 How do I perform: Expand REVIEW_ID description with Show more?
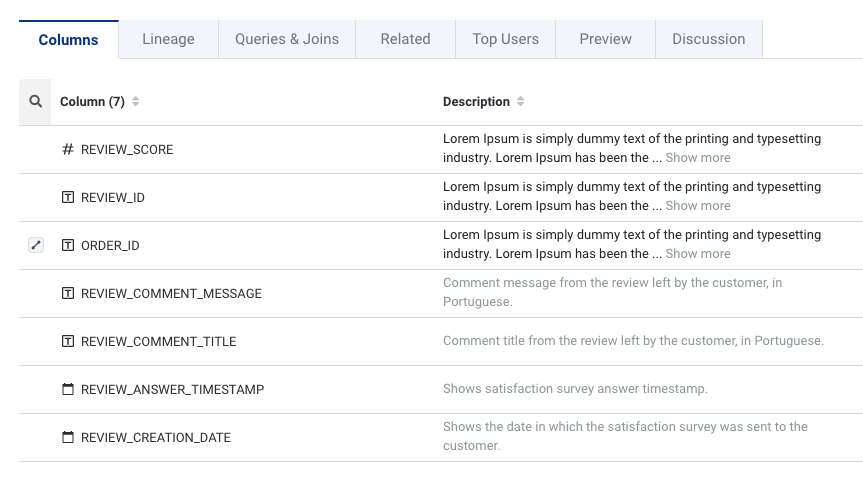pyautogui.click(x=697, y=206)
